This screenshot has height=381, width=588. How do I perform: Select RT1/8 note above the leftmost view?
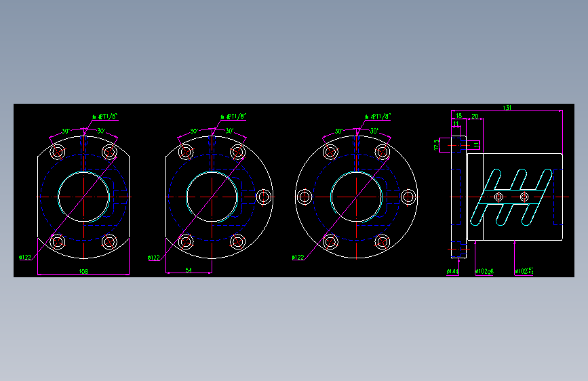click(105, 117)
